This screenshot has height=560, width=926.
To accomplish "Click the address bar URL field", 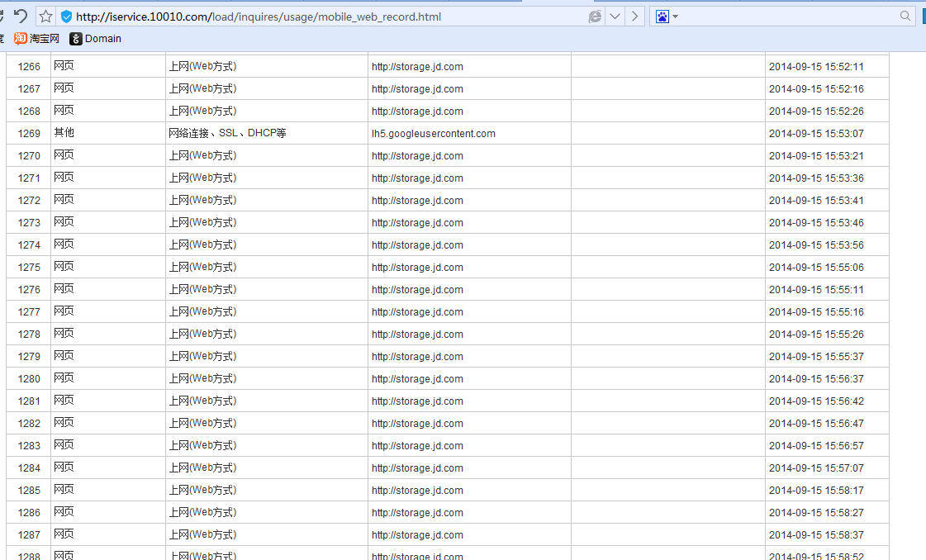I will click(x=330, y=17).
